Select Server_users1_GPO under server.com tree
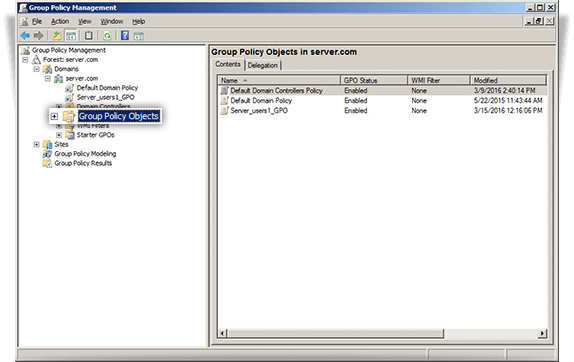 coord(105,97)
